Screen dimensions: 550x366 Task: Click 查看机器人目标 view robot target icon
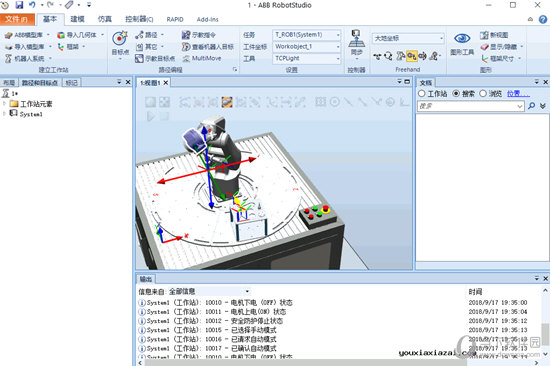tap(186, 47)
